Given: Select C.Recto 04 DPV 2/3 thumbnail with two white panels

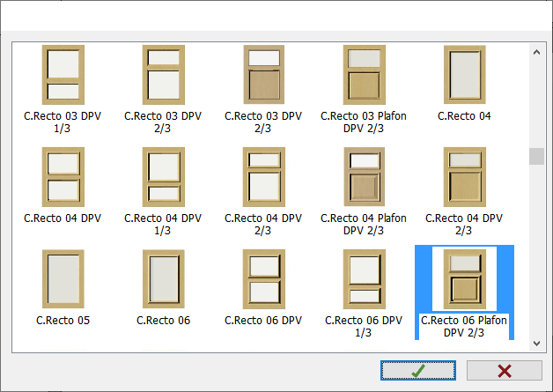Looking at the screenshot, I should [x=264, y=177].
